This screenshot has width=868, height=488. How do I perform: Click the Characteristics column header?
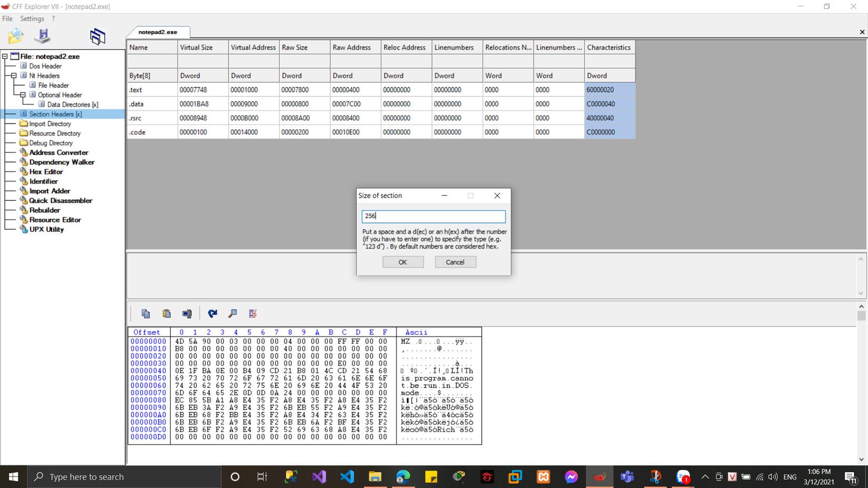[610, 47]
